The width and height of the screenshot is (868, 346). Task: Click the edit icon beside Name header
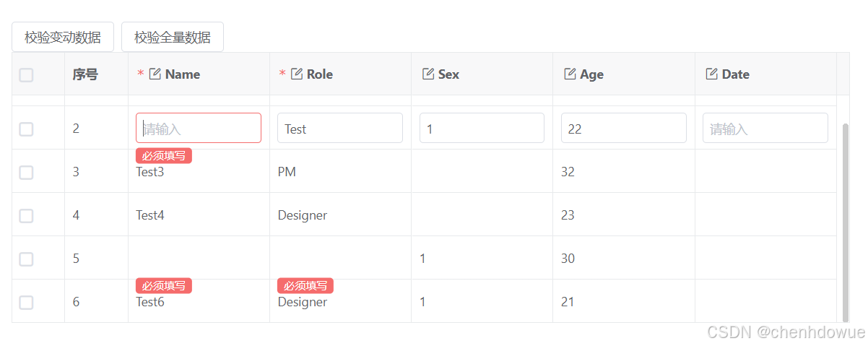(155, 74)
